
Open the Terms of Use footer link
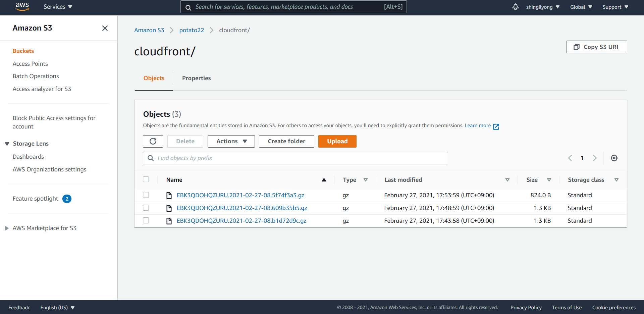point(567,308)
